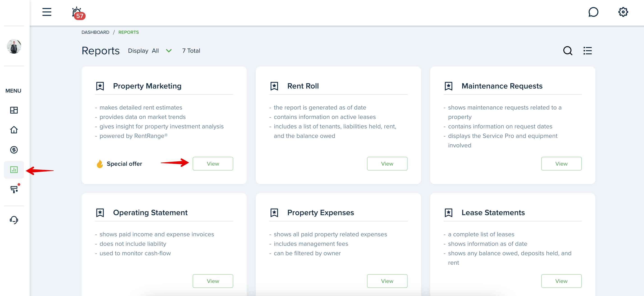
Task: Click the Special offer label
Action: 124,164
